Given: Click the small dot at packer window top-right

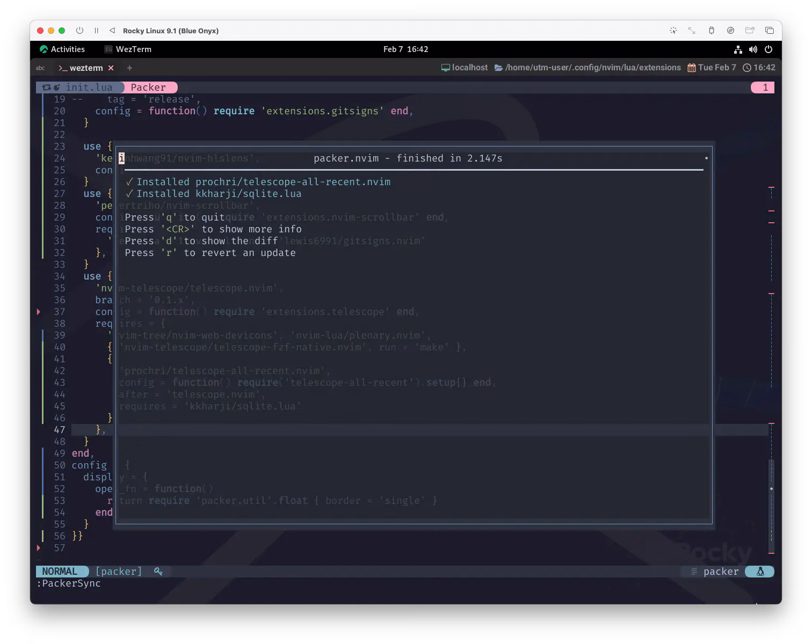Looking at the screenshot, I should coord(706,158).
